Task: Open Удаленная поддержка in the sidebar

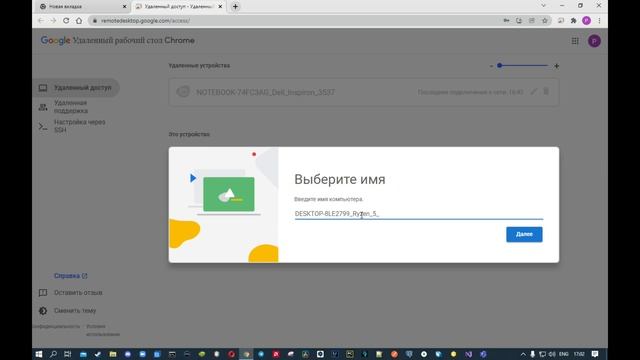Action: 76,107
